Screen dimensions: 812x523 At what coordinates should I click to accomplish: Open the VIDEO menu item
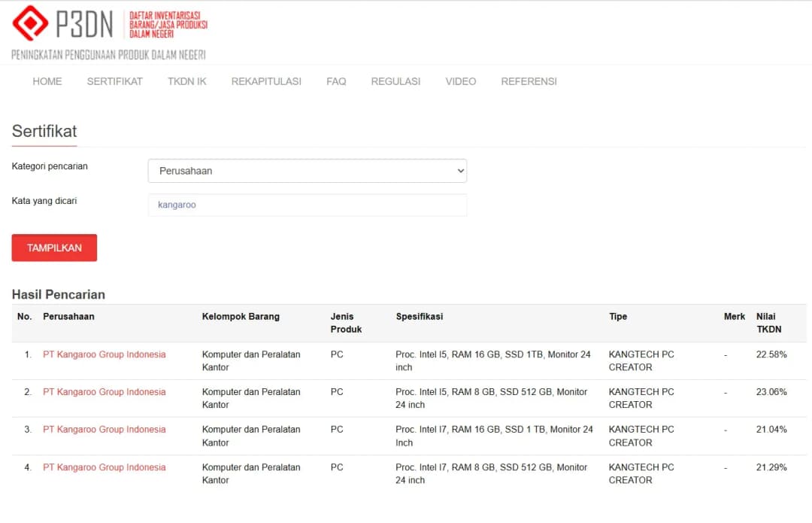(460, 81)
